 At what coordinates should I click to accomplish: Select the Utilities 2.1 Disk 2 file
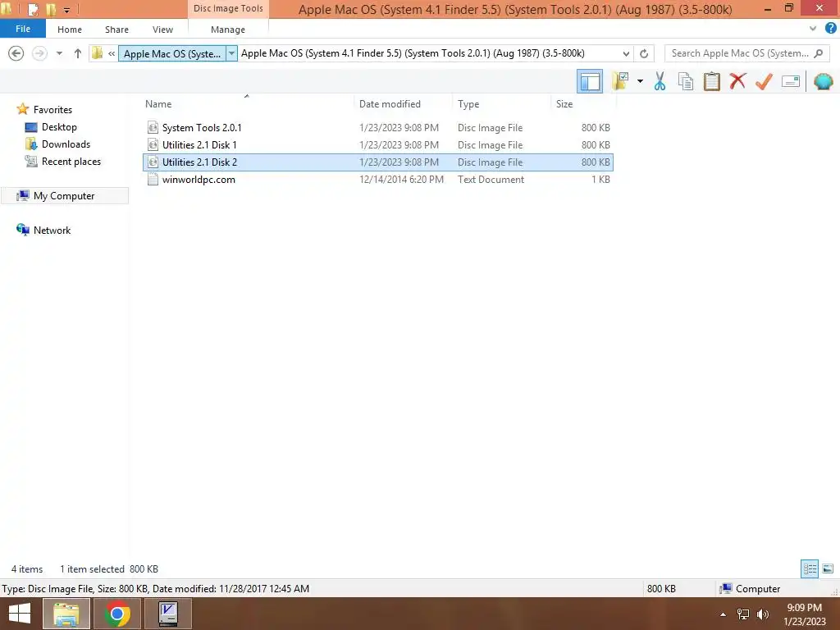377,162
